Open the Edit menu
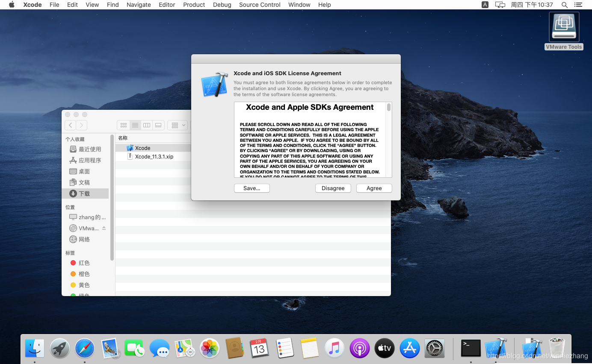Viewport: 592px width, 364px height. (72, 5)
